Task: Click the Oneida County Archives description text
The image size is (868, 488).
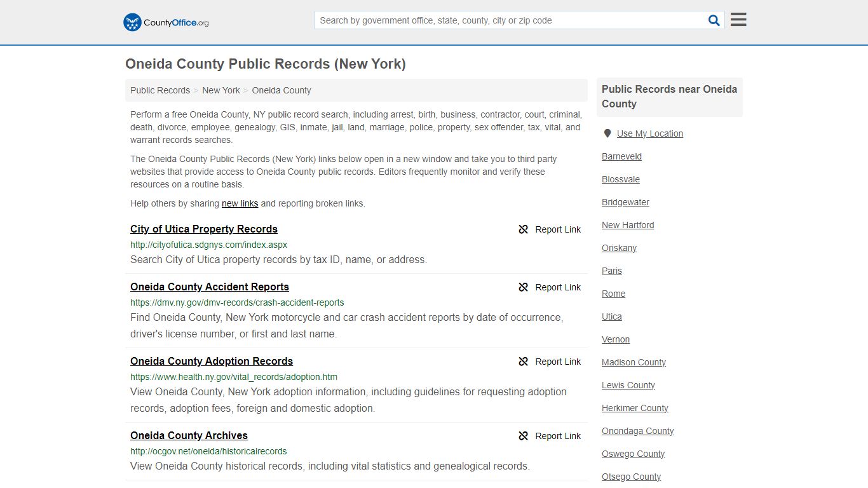Action: [x=330, y=466]
